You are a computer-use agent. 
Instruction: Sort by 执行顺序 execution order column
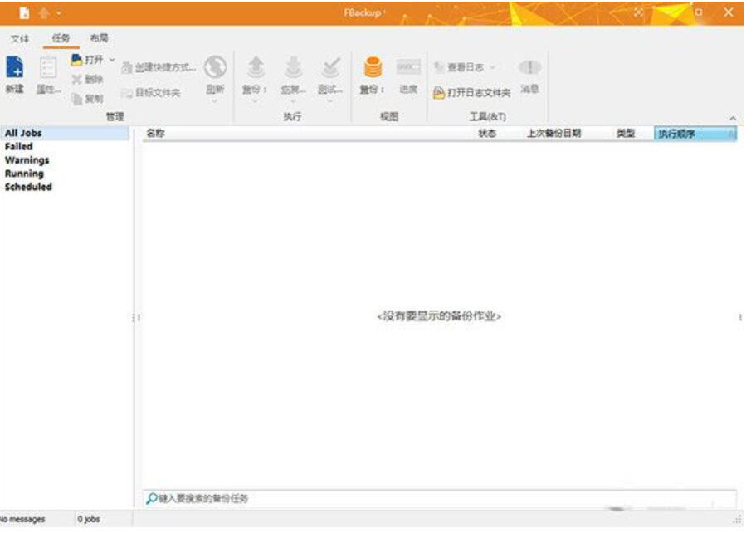point(695,134)
